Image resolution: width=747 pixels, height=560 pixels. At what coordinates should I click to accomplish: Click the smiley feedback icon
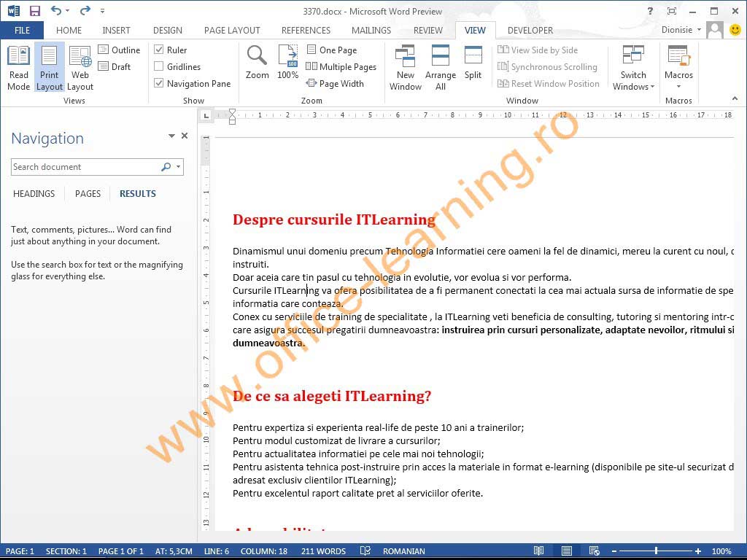tap(735, 29)
